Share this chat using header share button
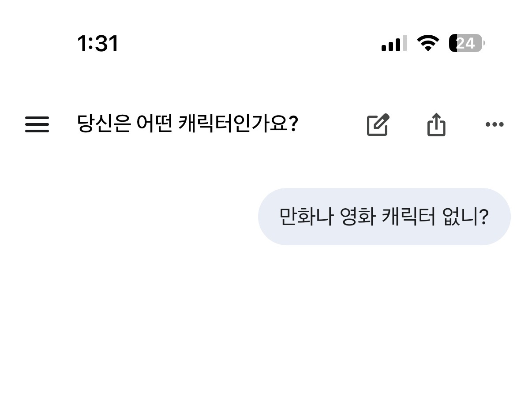This screenshot has width=532, height=420. point(436,124)
